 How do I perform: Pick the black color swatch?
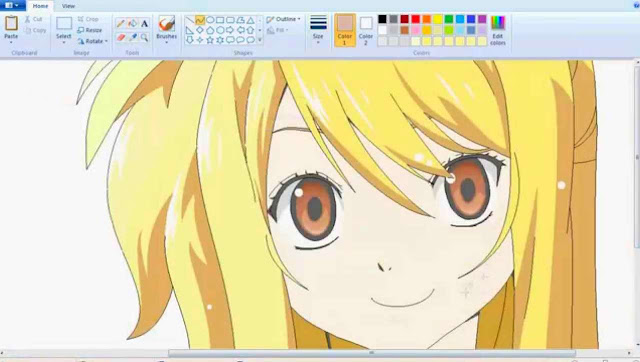[382, 19]
